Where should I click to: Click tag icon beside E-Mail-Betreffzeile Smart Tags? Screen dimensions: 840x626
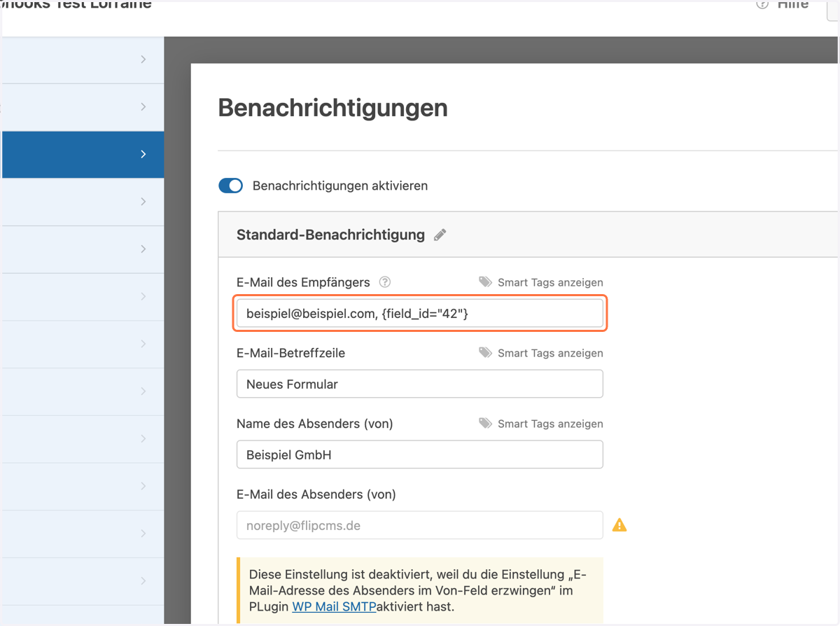click(485, 352)
